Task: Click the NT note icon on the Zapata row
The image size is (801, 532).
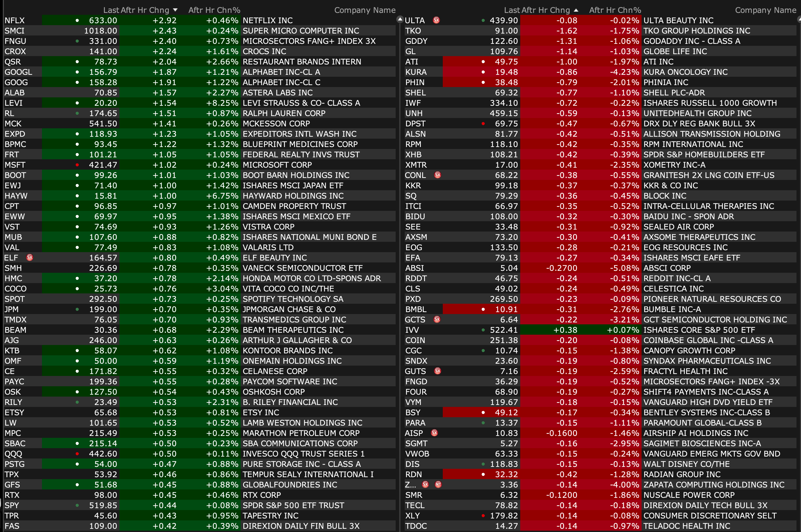Action: (x=438, y=485)
